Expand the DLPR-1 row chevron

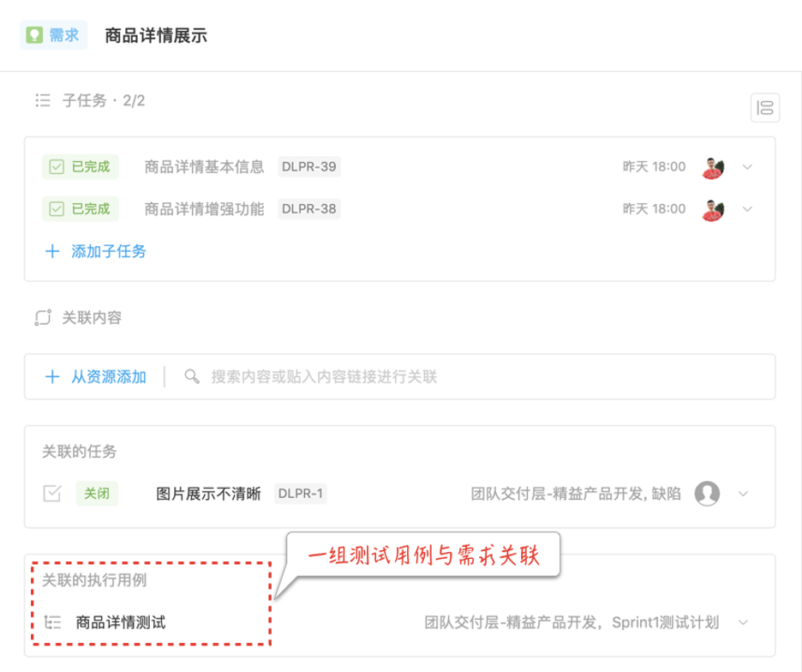pyautogui.click(x=743, y=494)
